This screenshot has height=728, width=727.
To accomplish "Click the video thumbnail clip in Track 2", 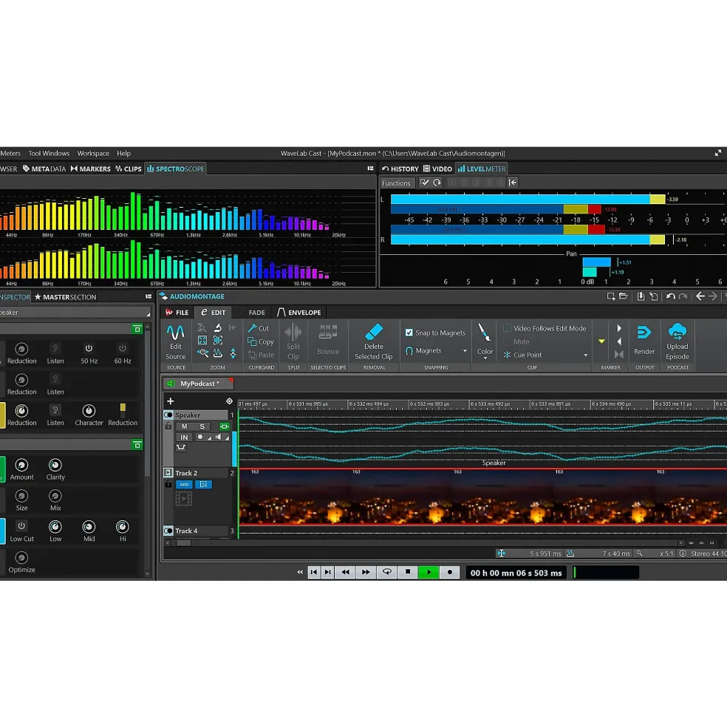I will [482, 497].
